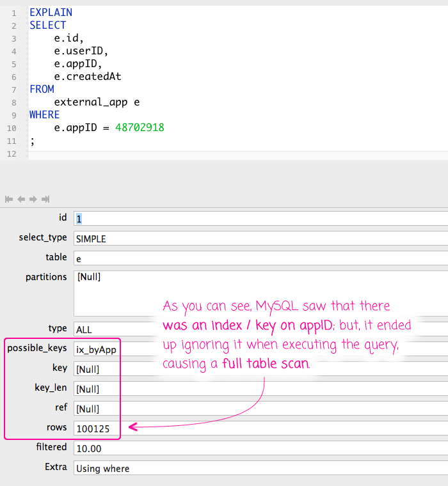The width and height of the screenshot is (448, 486).
Task: Click the ref value field
Action: coord(96,409)
